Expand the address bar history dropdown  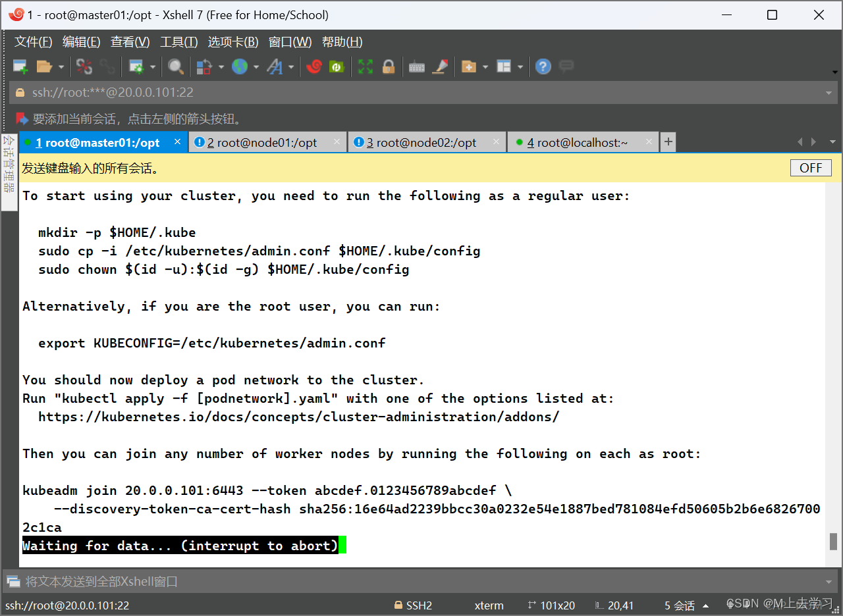coord(829,93)
